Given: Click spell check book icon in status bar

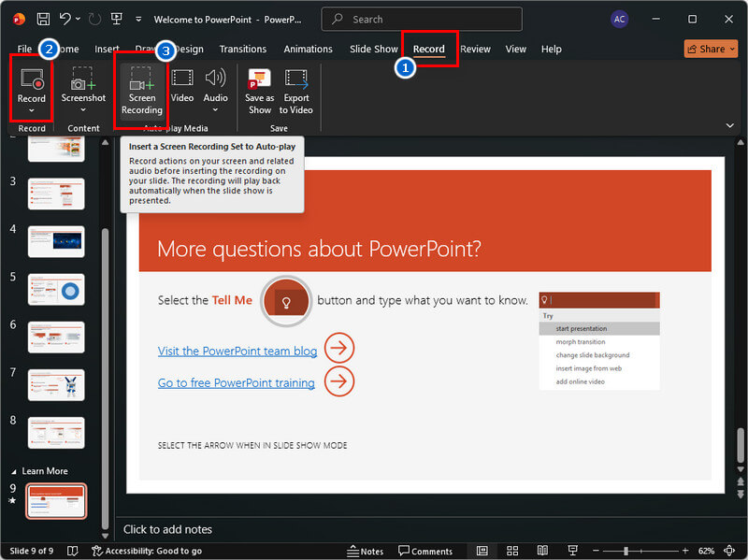Looking at the screenshot, I should tap(73, 551).
